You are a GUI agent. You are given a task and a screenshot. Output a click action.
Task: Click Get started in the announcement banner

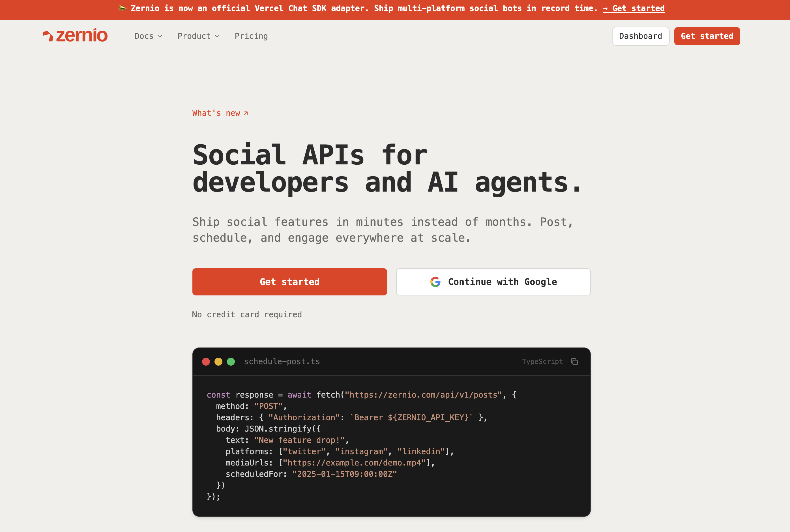tap(634, 8)
